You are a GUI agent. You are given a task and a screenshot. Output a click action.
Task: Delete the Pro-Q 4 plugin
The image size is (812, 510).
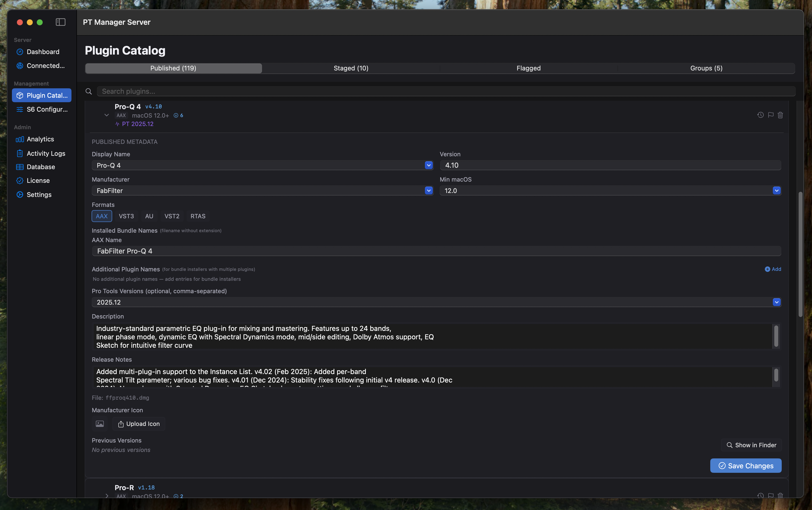pyautogui.click(x=780, y=115)
